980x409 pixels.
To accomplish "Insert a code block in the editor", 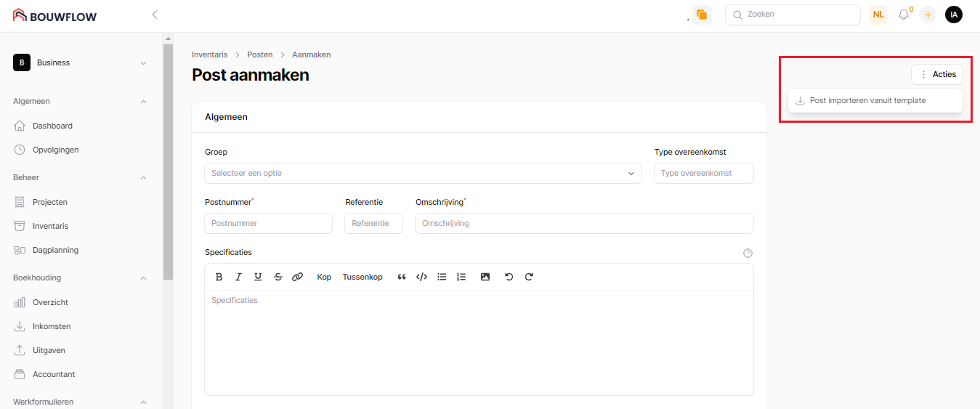I will pyautogui.click(x=421, y=277).
